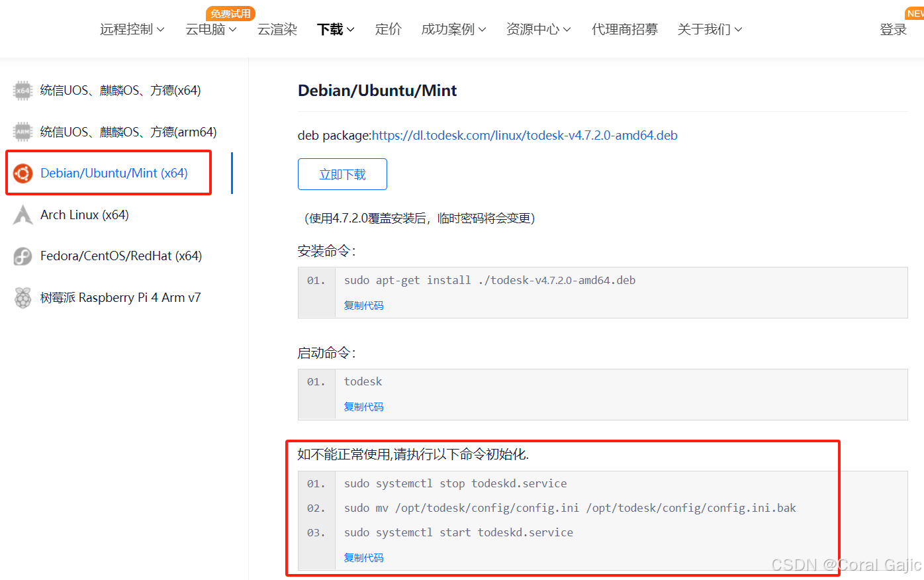
Task: Click 复制代码 under the todesk start command
Action: (x=363, y=407)
